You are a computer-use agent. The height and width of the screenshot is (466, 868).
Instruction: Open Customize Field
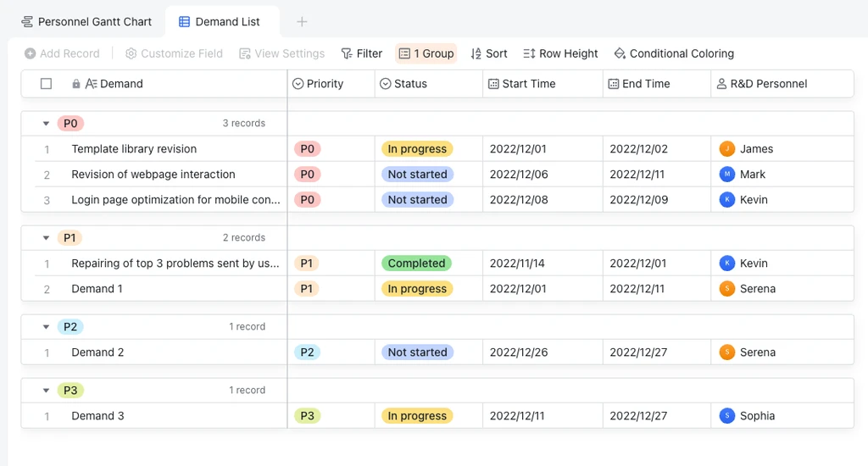[174, 53]
